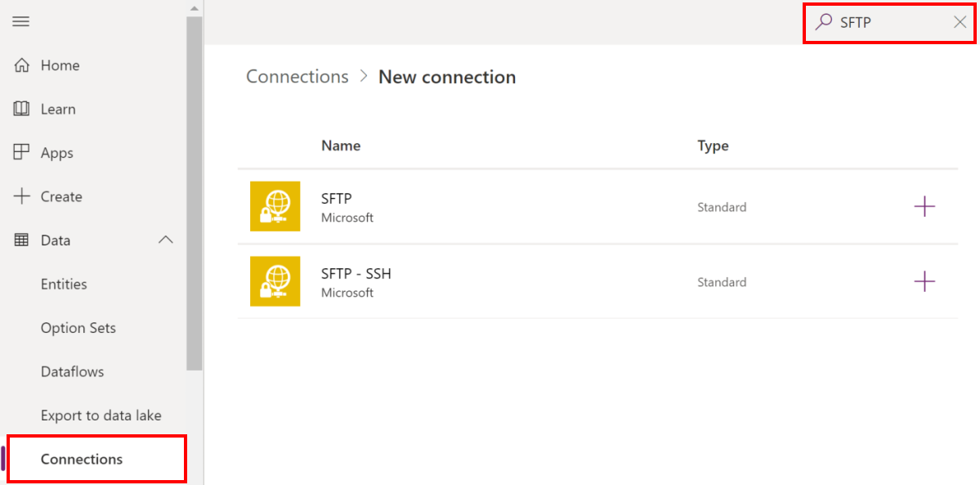Go to Dataflows page
980x485 pixels.
point(73,372)
